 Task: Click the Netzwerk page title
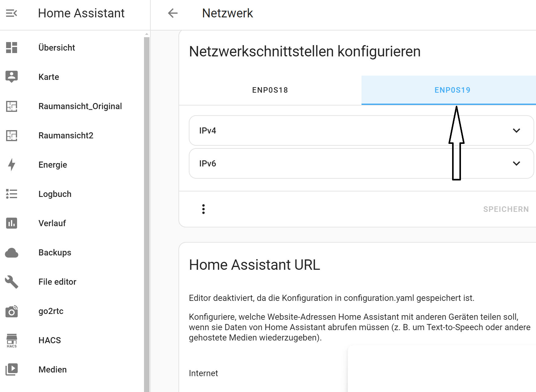pyautogui.click(x=228, y=13)
